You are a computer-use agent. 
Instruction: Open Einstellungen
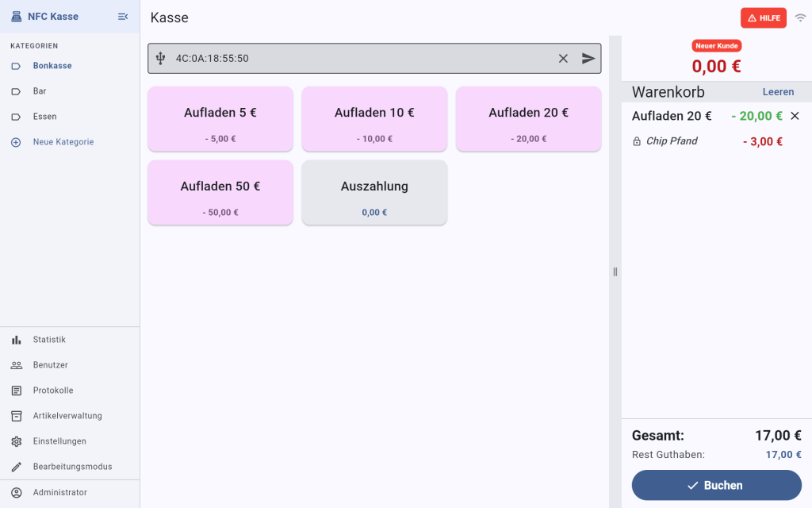(x=70, y=441)
